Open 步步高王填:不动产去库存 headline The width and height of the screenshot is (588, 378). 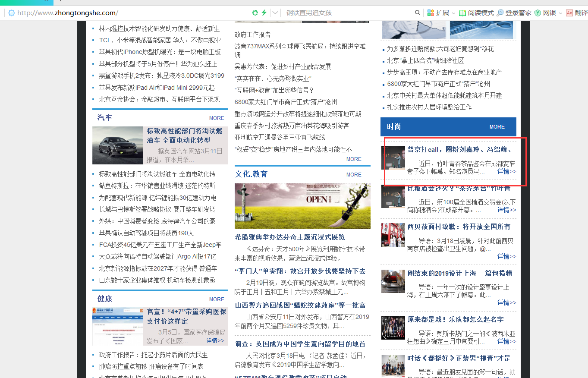[444, 72]
